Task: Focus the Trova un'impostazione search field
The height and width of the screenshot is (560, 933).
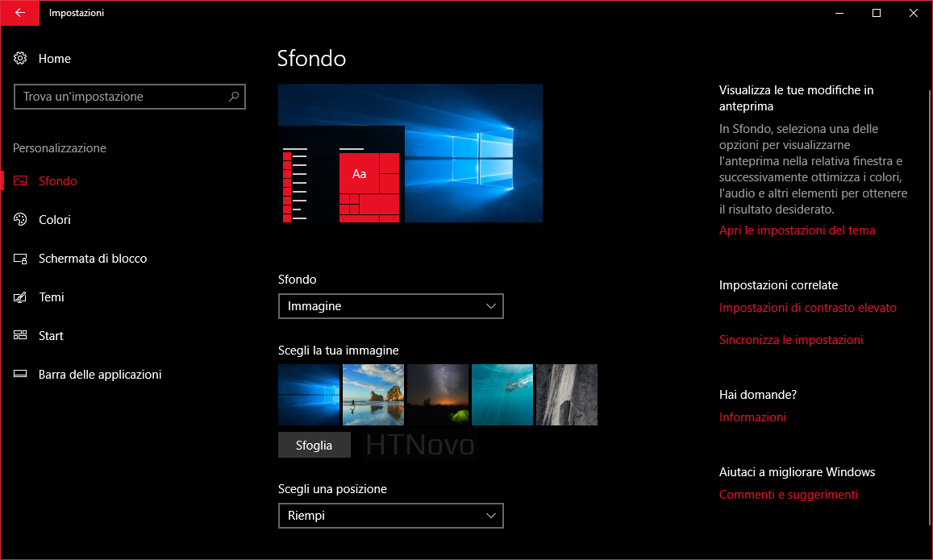Action: click(130, 97)
